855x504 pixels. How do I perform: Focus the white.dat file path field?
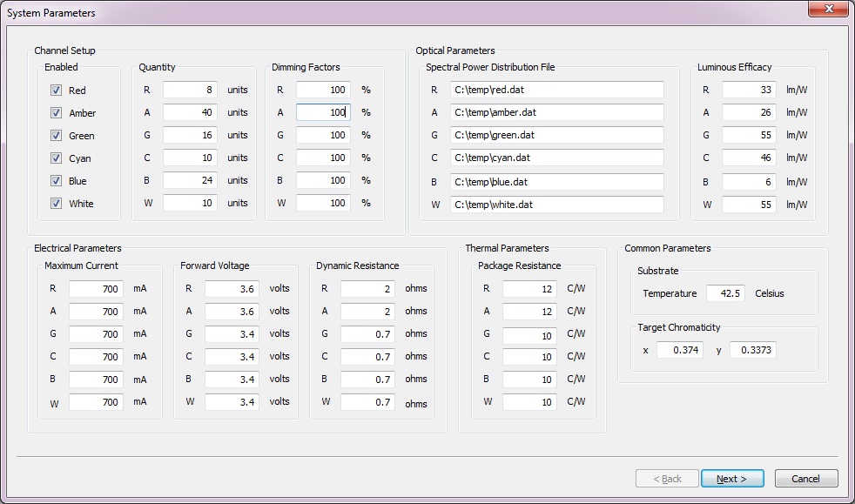coord(557,205)
